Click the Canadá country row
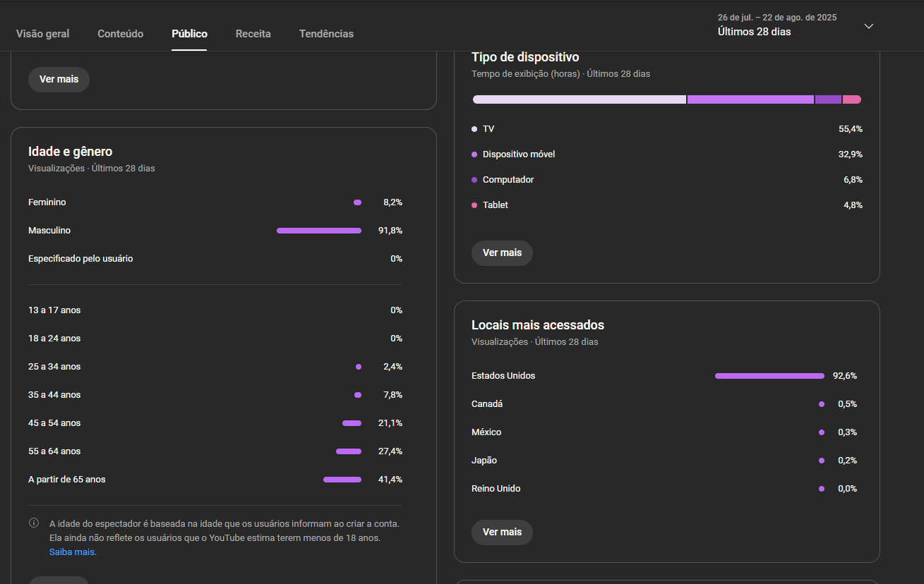Image resolution: width=924 pixels, height=584 pixels. 664,404
